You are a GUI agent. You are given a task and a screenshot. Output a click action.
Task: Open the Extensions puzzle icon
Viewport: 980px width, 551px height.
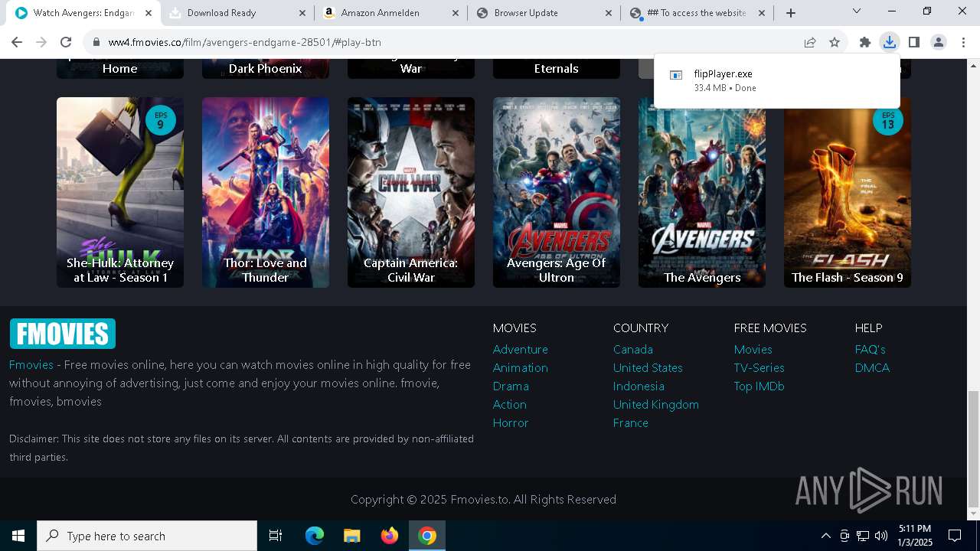point(865,42)
